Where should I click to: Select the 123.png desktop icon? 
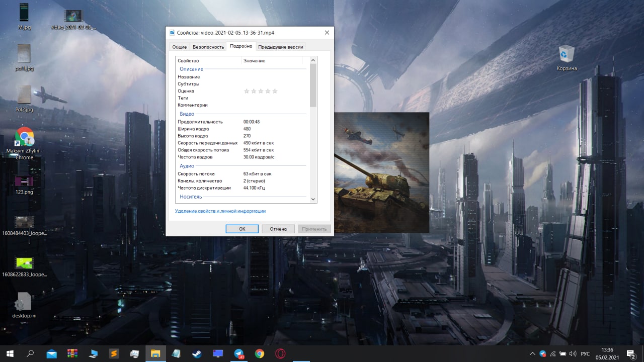tap(24, 185)
